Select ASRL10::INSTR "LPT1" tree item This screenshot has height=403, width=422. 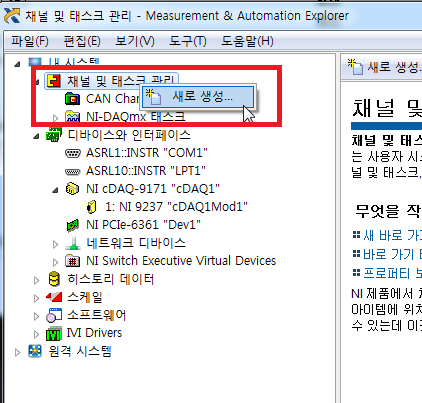point(146,171)
